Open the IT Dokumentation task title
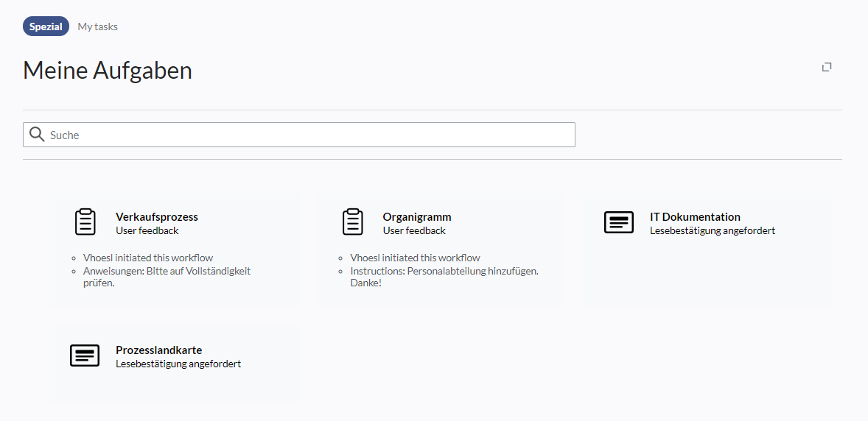Image resolution: width=868 pixels, height=421 pixels. click(695, 217)
